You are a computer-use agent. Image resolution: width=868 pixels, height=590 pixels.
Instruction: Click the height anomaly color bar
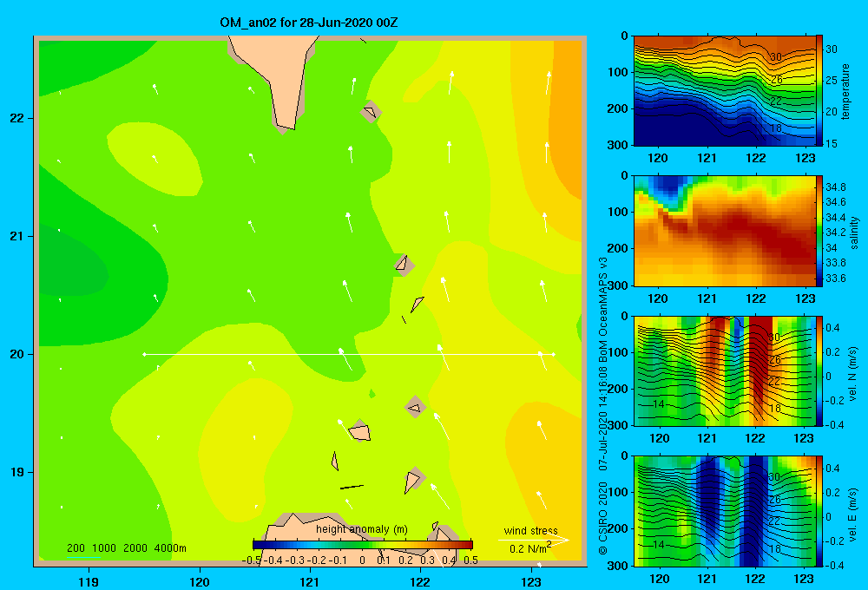click(x=363, y=545)
